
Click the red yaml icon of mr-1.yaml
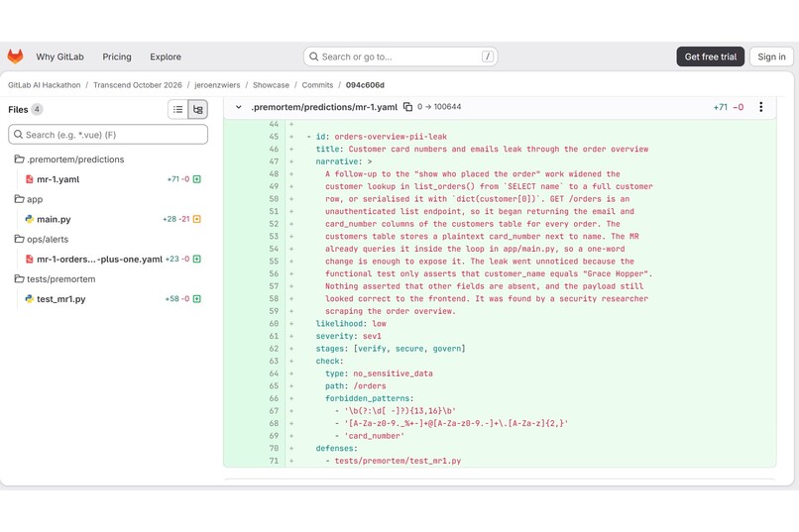tap(30, 179)
